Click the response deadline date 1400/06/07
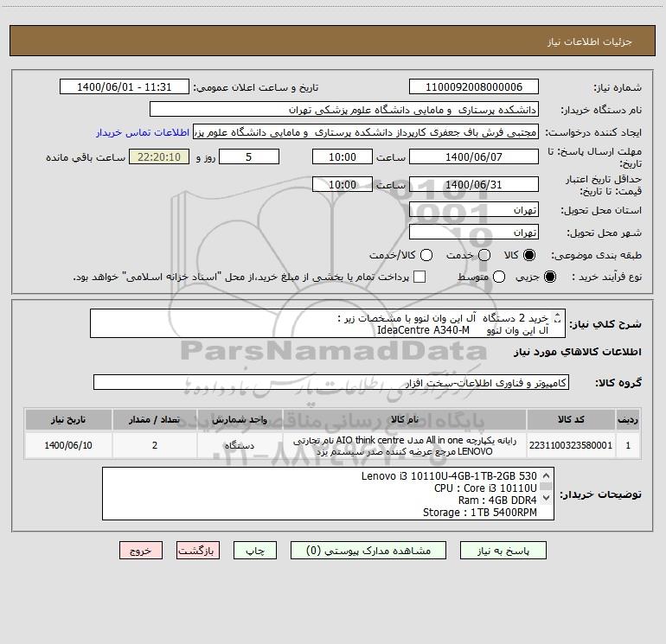 click(x=474, y=157)
